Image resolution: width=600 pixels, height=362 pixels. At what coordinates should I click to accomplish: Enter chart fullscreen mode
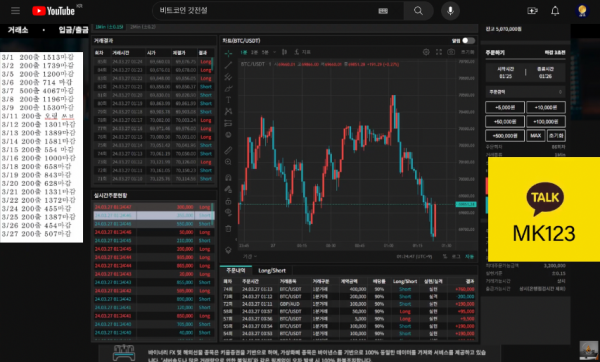(439, 52)
